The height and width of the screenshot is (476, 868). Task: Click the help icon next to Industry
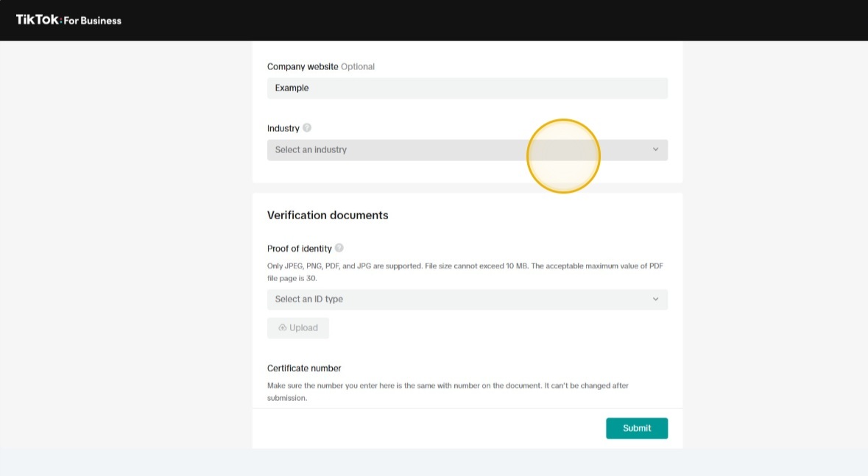pyautogui.click(x=307, y=128)
